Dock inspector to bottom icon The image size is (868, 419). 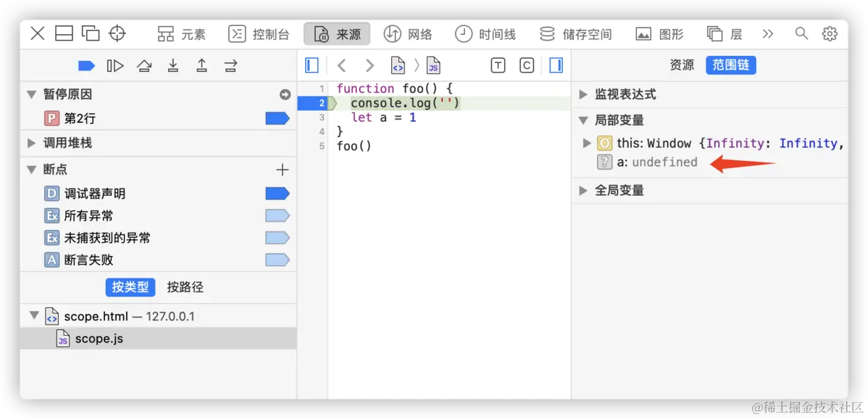pyautogui.click(x=64, y=33)
